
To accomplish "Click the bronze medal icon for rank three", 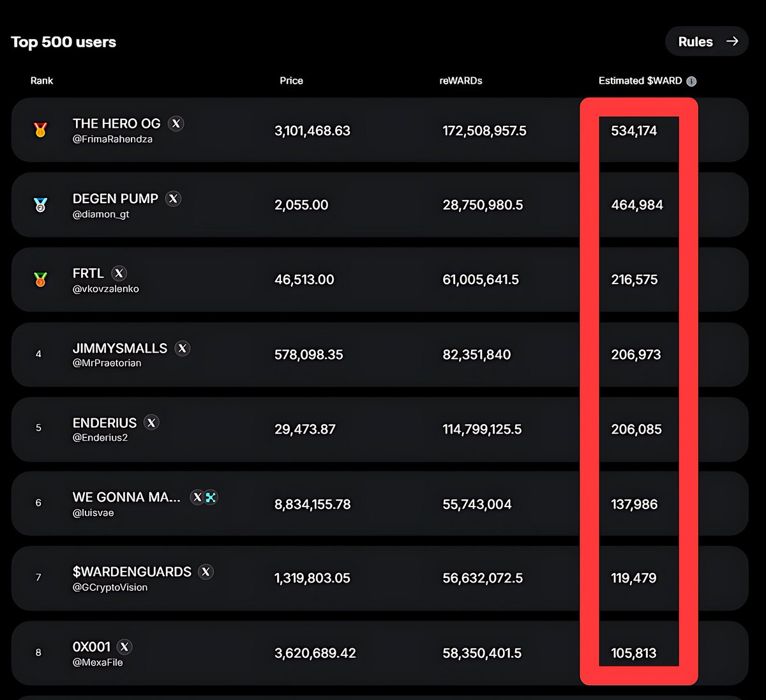I will [40, 280].
